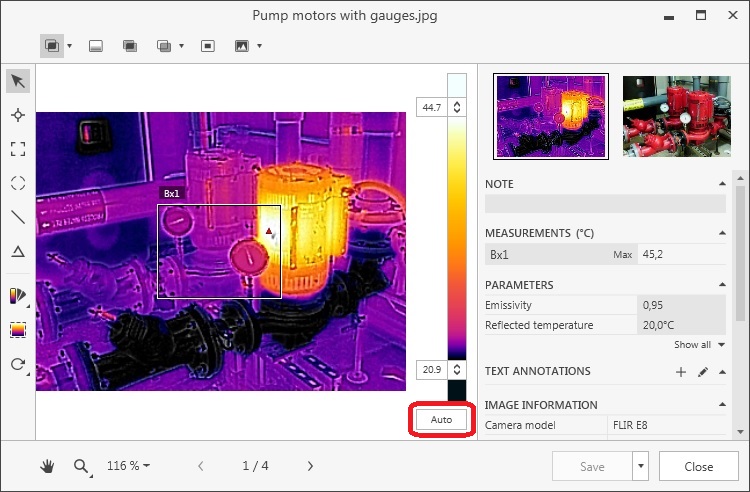
Task: Open the Save button dropdown arrow
Action: tap(640, 467)
